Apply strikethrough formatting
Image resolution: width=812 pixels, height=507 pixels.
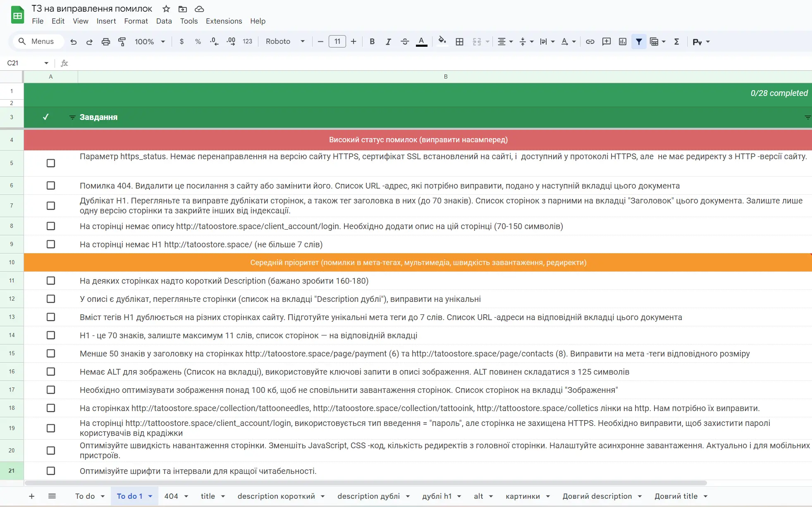[x=405, y=42]
